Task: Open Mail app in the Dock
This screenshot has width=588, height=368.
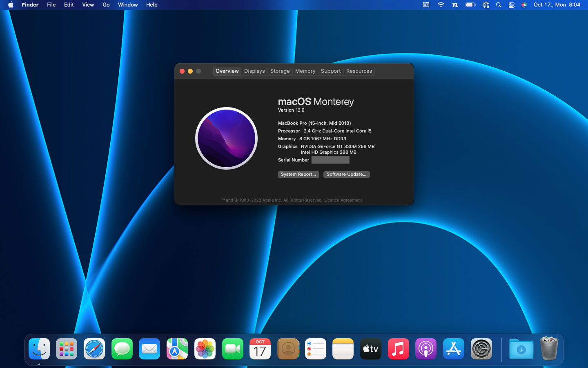Action: point(149,349)
